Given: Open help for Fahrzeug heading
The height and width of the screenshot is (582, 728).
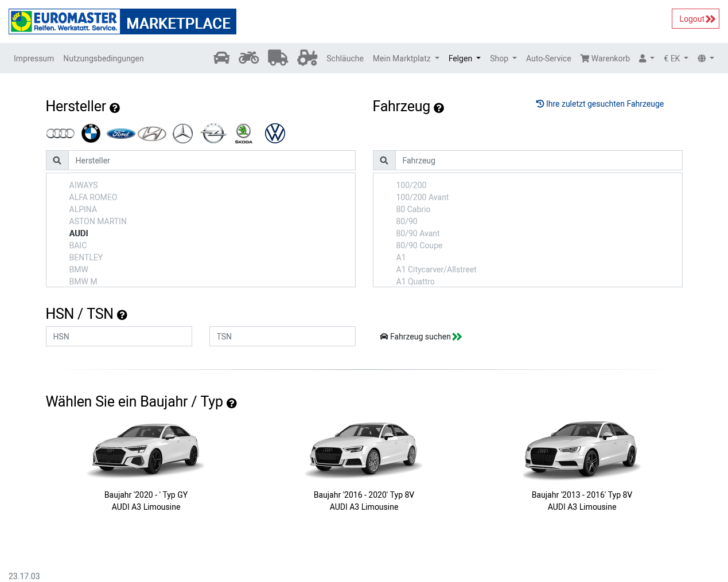Looking at the screenshot, I should click(439, 108).
